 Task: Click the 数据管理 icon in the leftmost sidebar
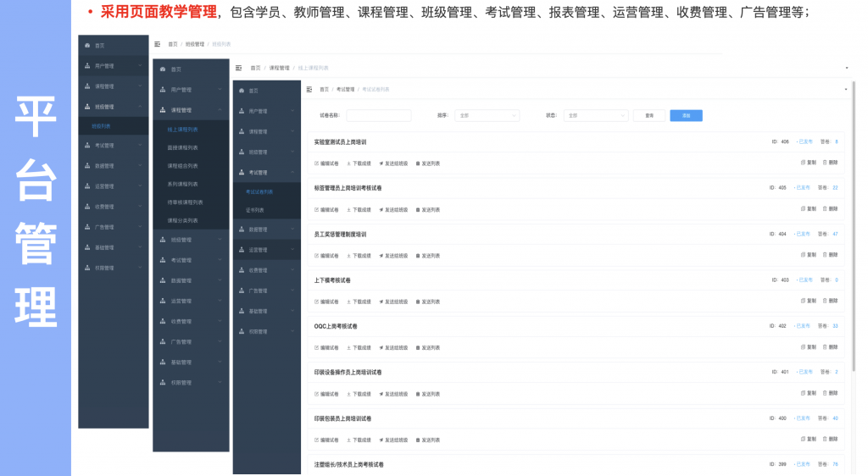click(87, 166)
